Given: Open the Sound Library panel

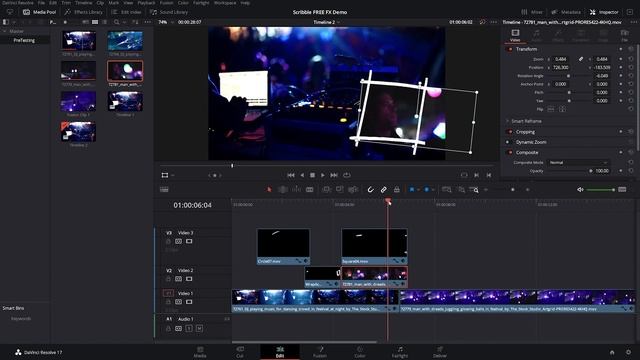Looking at the screenshot, I should coord(169,12).
